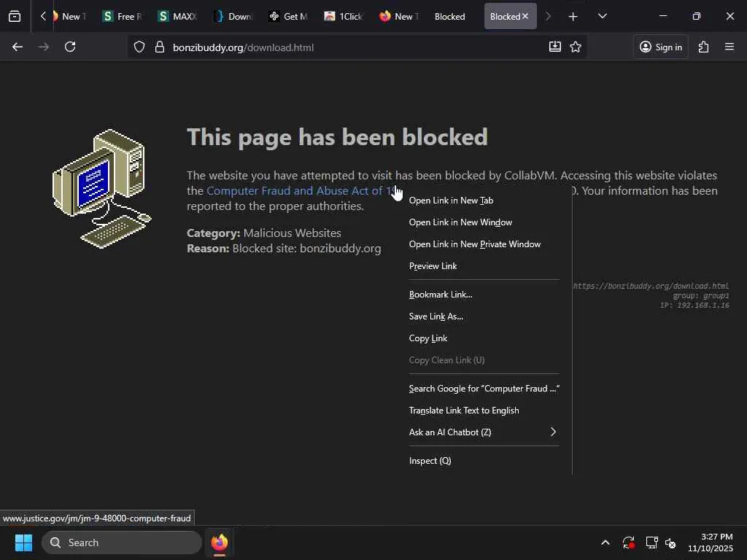
Task: Switch to the first New T tab
Action: (71, 16)
